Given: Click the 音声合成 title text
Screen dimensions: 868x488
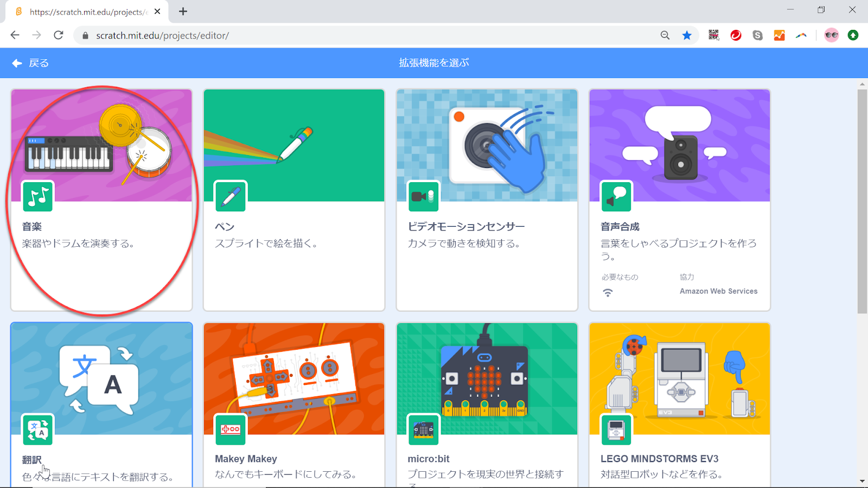Looking at the screenshot, I should 620,227.
